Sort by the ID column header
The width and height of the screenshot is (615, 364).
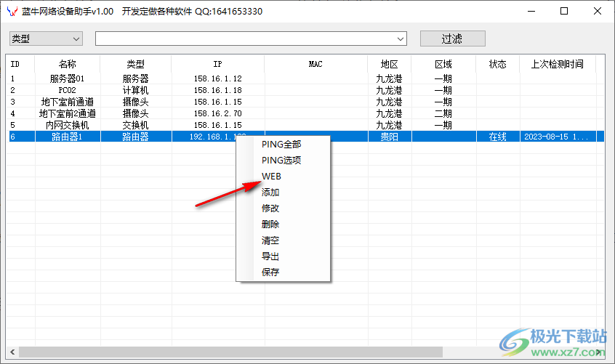pos(20,64)
